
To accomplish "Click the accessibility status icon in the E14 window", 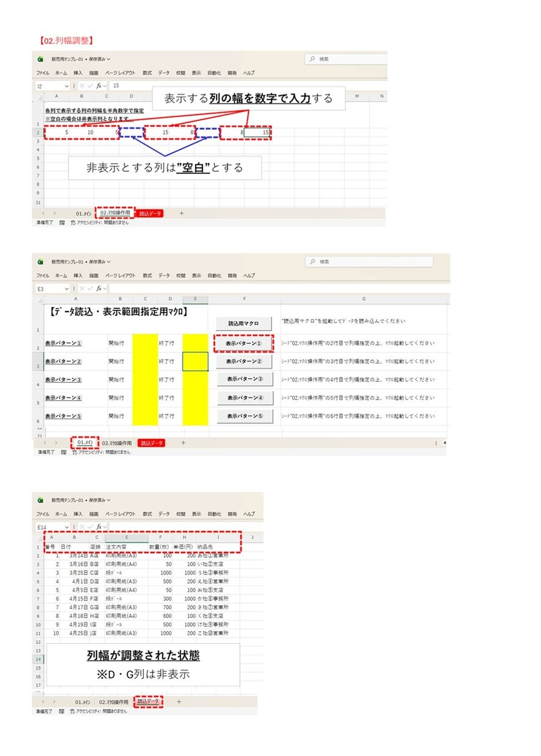I will coord(73,711).
